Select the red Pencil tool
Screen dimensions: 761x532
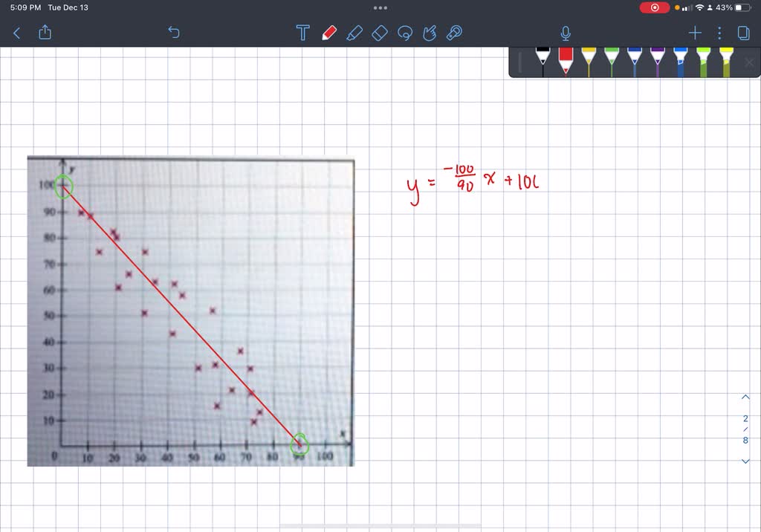pyautogui.click(x=330, y=33)
